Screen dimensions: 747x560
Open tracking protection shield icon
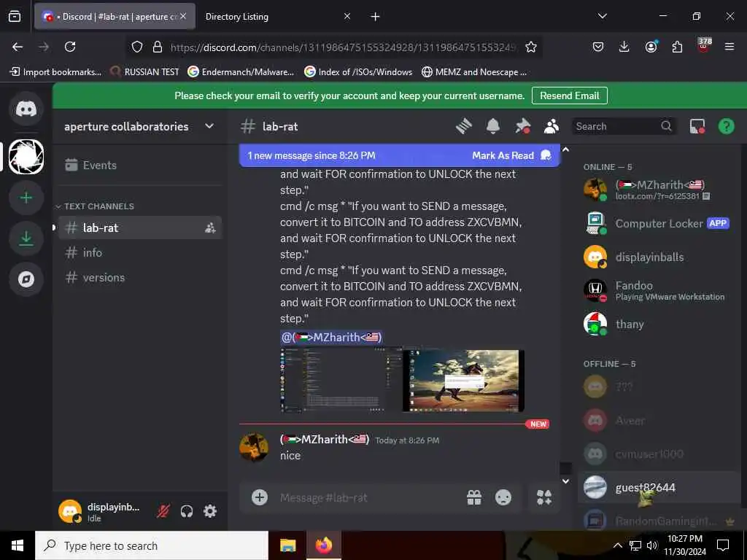pos(137,47)
